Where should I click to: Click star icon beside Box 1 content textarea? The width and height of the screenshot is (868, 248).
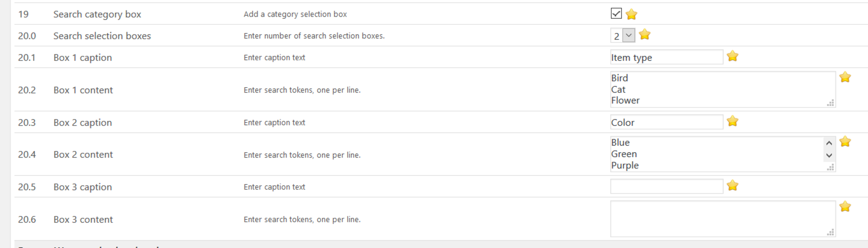point(845,77)
